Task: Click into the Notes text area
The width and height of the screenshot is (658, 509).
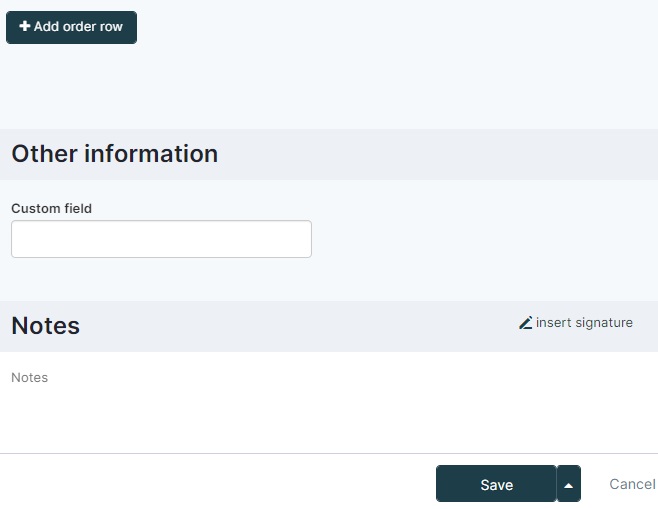Action: (x=329, y=402)
